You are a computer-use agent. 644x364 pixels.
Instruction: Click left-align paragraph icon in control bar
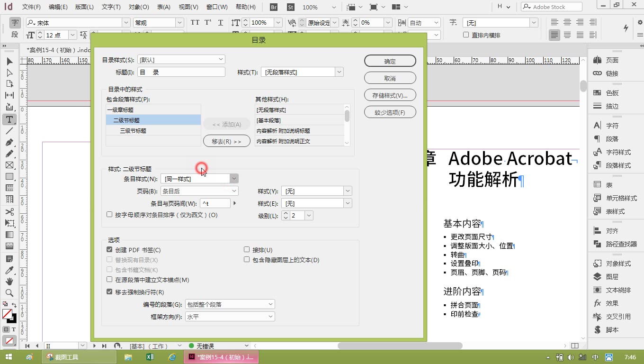pyautogui.click(x=555, y=22)
